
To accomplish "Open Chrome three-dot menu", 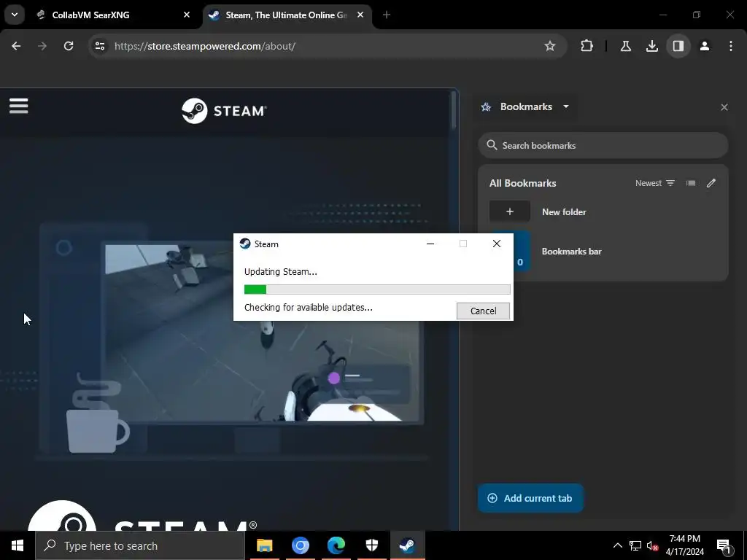I will 731,46.
